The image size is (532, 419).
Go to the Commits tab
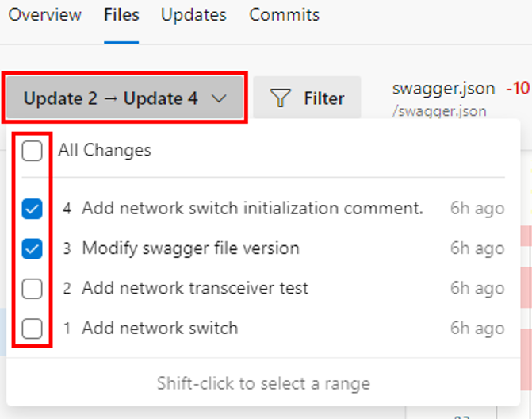(x=285, y=15)
